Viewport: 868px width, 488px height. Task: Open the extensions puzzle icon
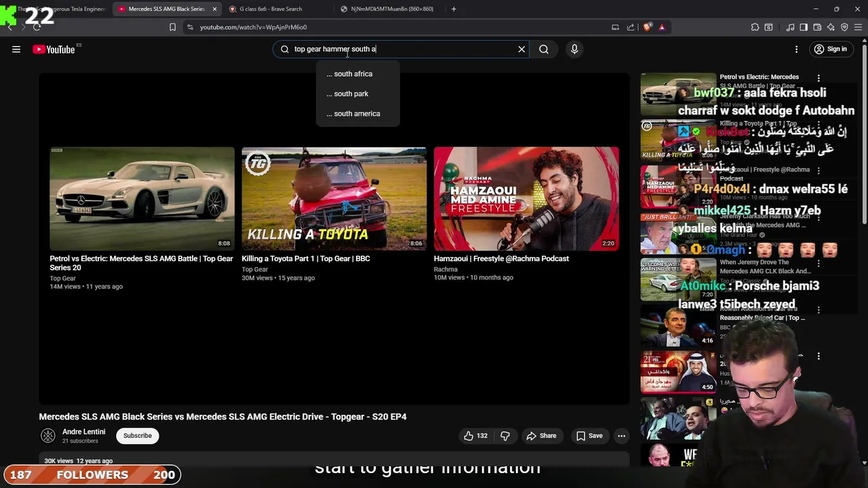pyautogui.click(x=755, y=27)
